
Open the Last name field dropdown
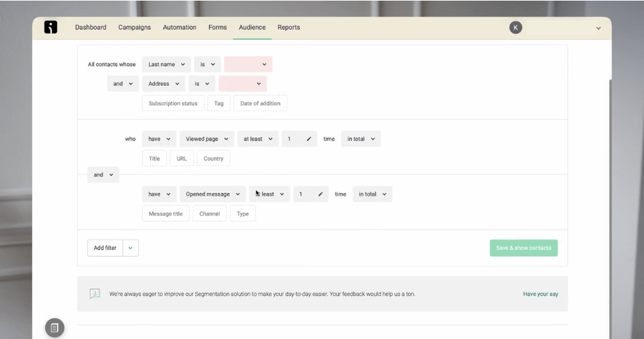tap(166, 65)
